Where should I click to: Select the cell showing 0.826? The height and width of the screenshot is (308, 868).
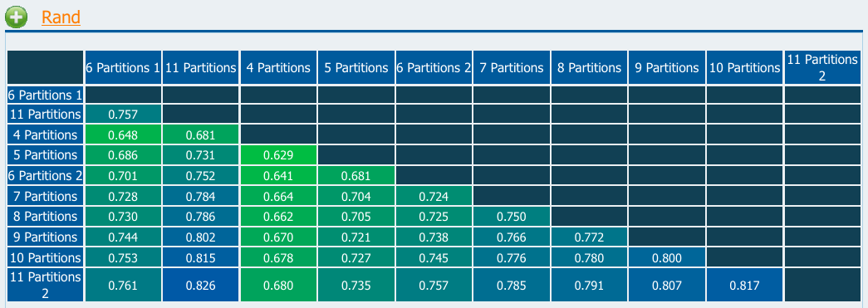pyautogui.click(x=200, y=285)
